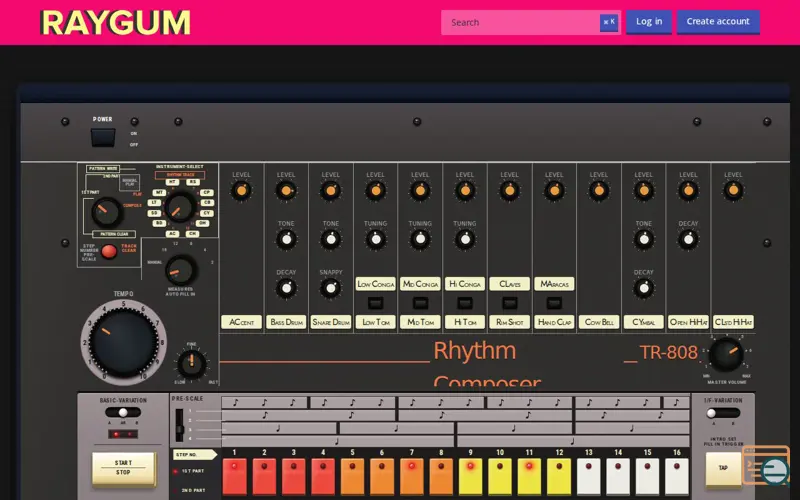Toggle red step button 1
The width and height of the screenshot is (800, 500).
click(234, 476)
